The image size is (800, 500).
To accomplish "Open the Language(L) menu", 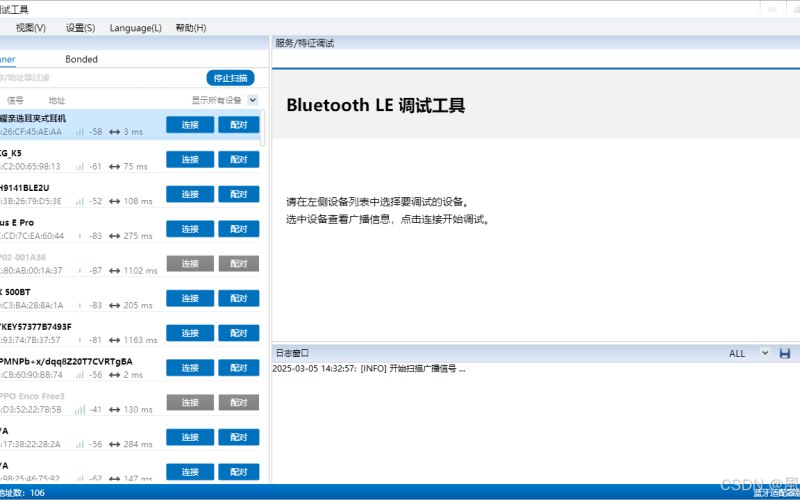I will click(136, 28).
